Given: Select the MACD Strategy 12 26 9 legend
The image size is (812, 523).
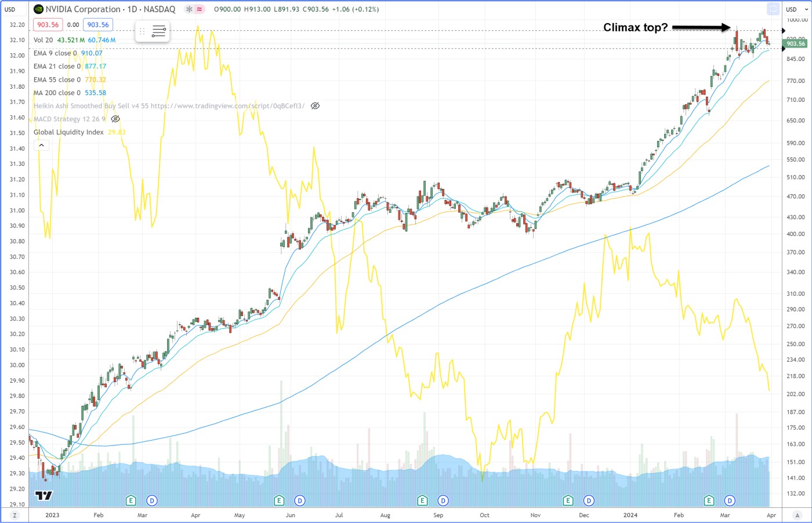Looking at the screenshot, I should 70,119.
